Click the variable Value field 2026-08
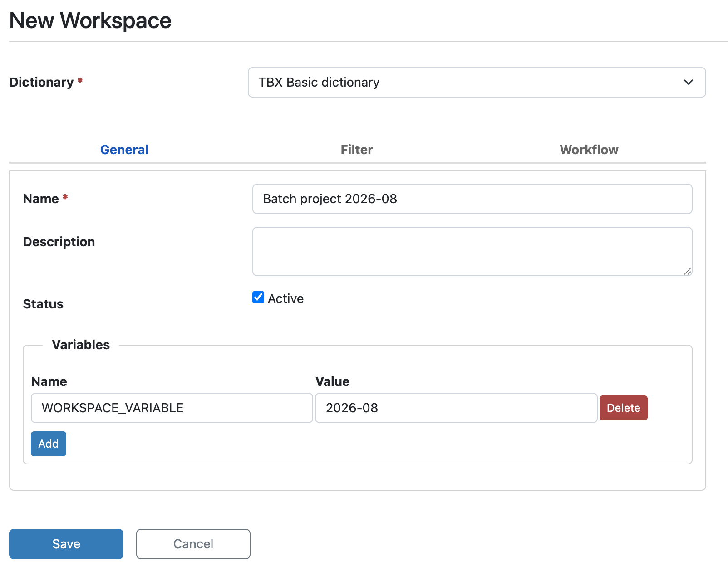Viewport: 728px width, 566px height. click(456, 408)
